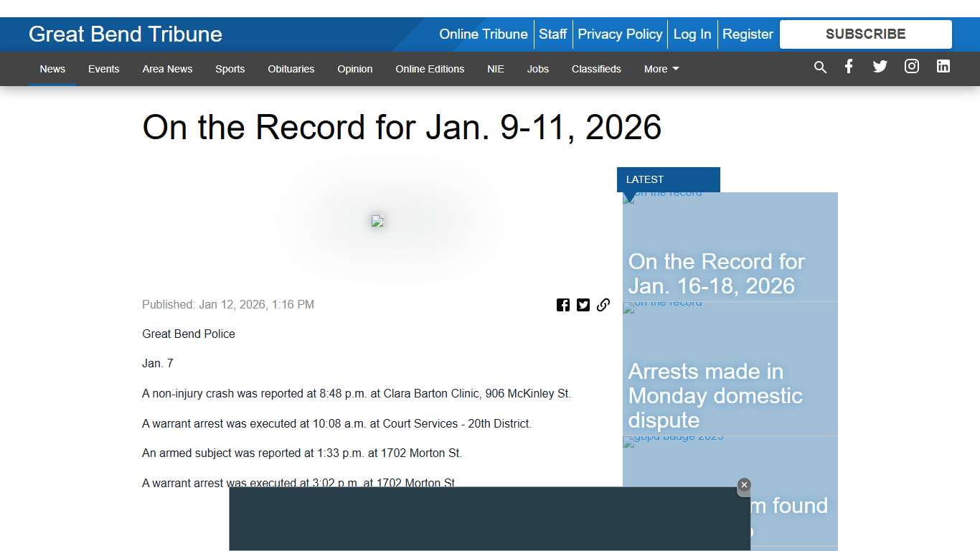
Task: Open the Classifieds navigation dropdown
Action: tap(596, 69)
